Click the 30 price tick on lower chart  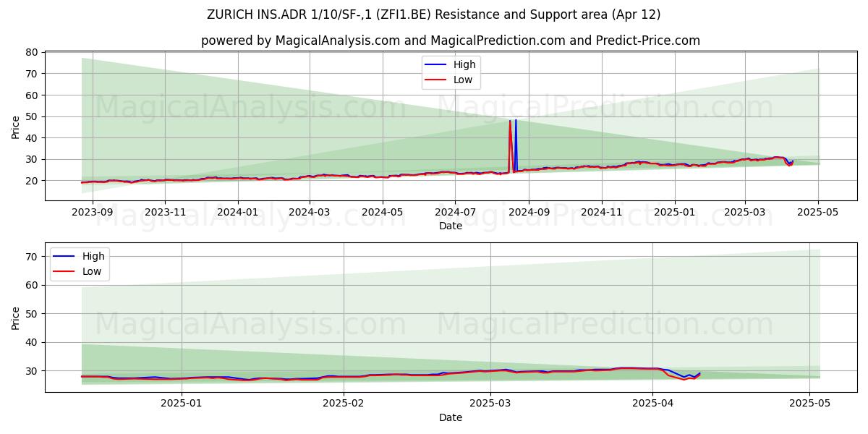pyautogui.click(x=32, y=370)
